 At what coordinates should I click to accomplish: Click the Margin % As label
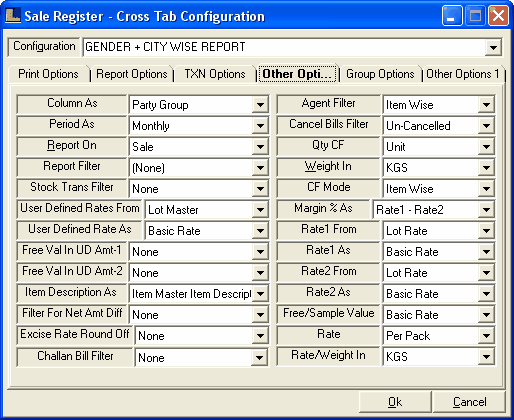[x=323, y=209]
